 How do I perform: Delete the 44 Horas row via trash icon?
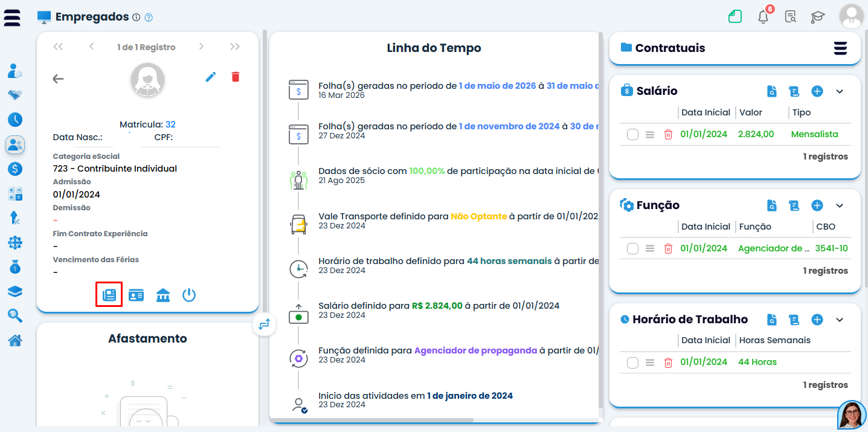coord(668,363)
